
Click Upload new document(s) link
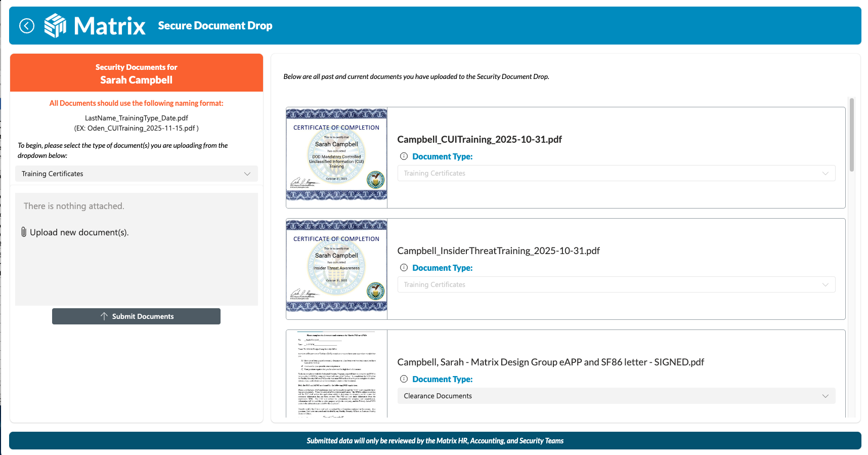click(x=79, y=232)
